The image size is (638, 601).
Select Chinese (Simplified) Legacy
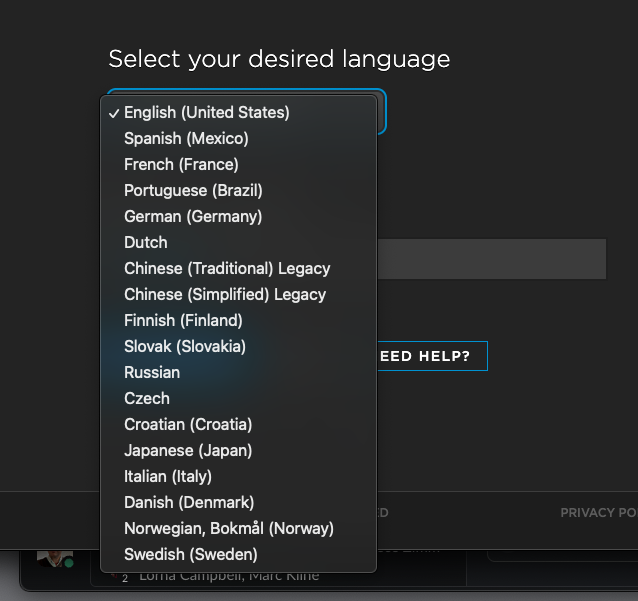click(x=225, y=294)
